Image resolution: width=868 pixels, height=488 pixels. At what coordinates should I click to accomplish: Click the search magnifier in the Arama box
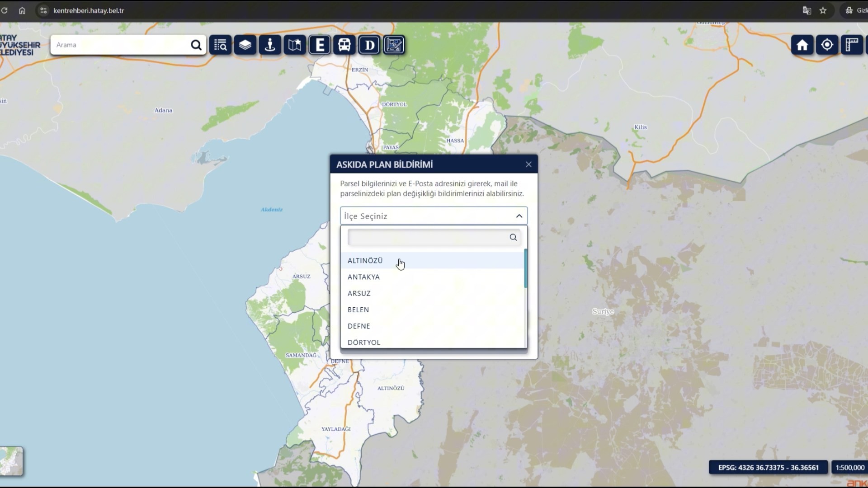pos(196,45)
